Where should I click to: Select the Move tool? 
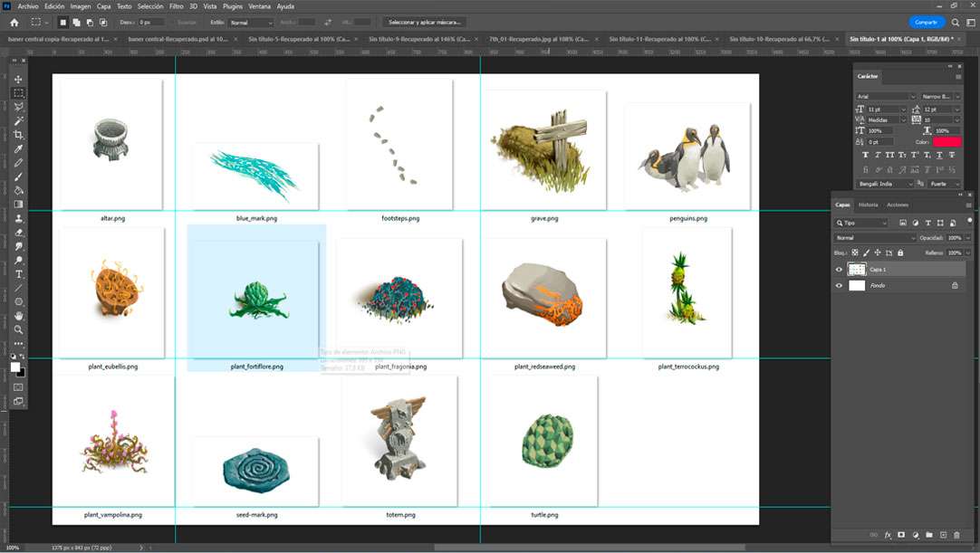pos(18,80)
